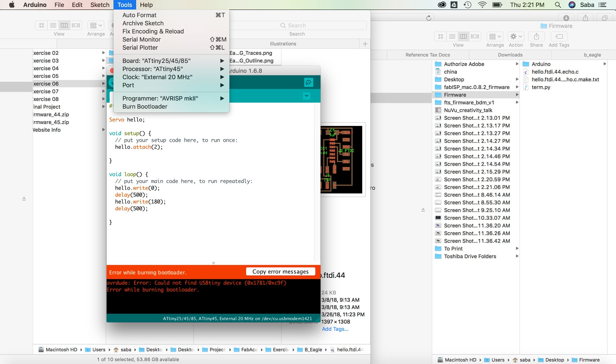Open Creative Cloud menu bar icon
This screenshot has height=364, width=616.
(x=442, y=5)
